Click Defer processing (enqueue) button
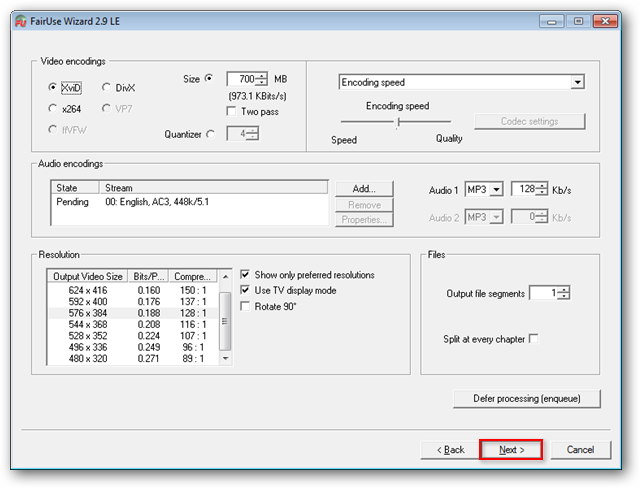The height and width of the screenshot is (488, 640). click(x=527, y=399)
